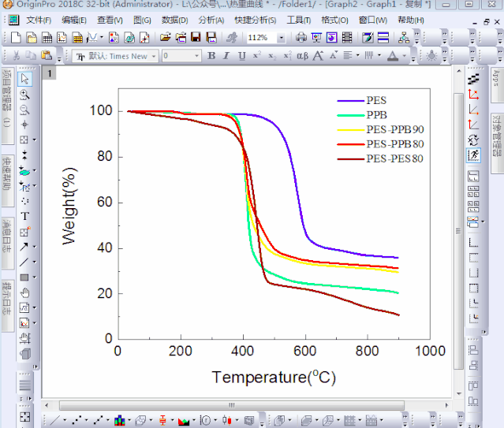
Task: Toggle bold formatting
Action: pos(211,56)
